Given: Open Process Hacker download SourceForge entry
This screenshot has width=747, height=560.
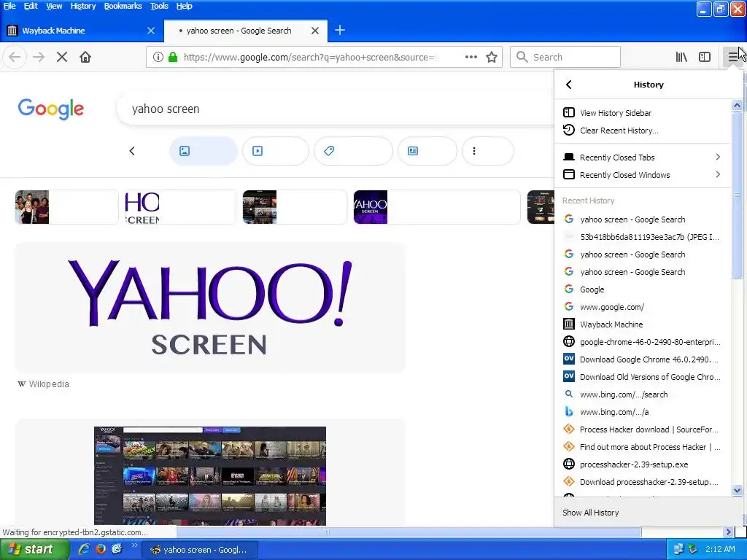Looking at the screenshot, I should (642, 429).
